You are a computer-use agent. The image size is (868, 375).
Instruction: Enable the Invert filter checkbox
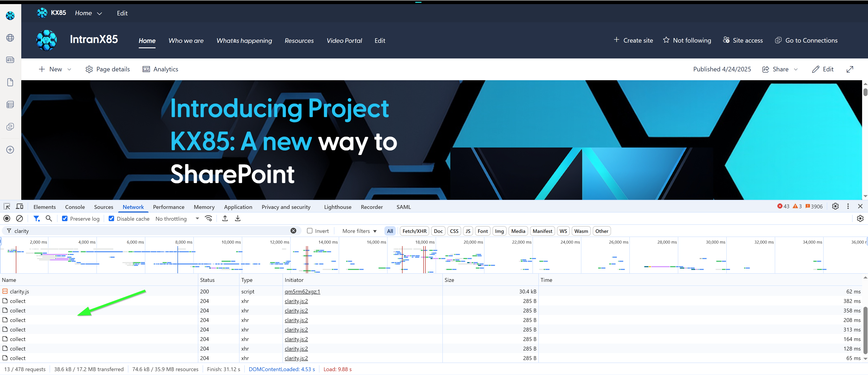click(x=310, y=231)
